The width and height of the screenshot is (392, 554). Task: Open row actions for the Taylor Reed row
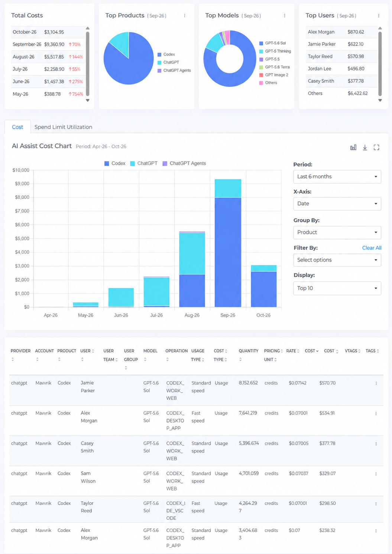pyautogui.click(x=376, y=504)
